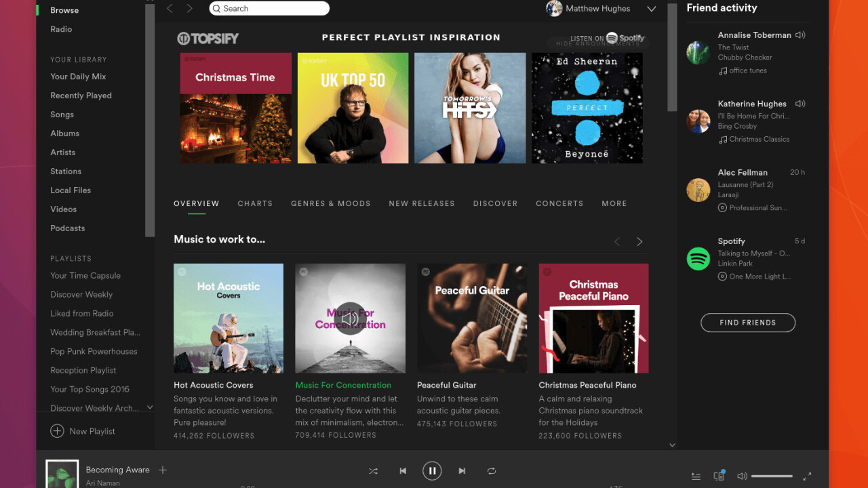
Task: Open the account menu dropdown next to Matthew Hughes
Action: pyautogui.click(x=651, y=9)
